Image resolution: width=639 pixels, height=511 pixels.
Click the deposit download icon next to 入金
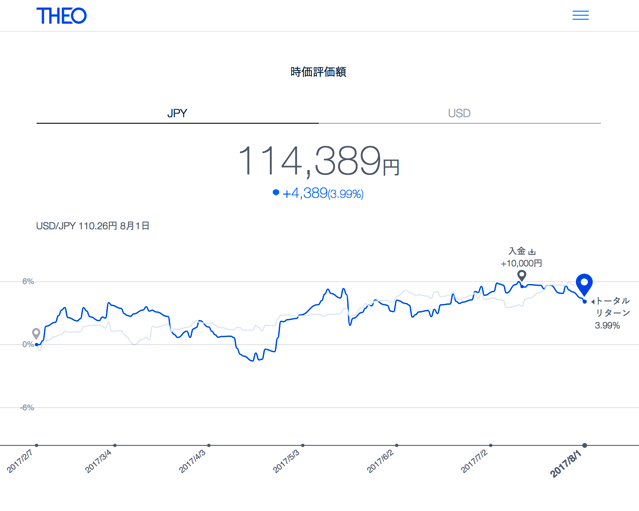pos(531,252)
